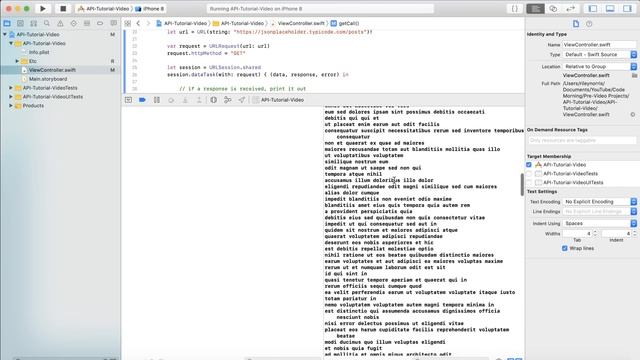
Task: Choose file location with folder icon
Action: tap(634, 76)
